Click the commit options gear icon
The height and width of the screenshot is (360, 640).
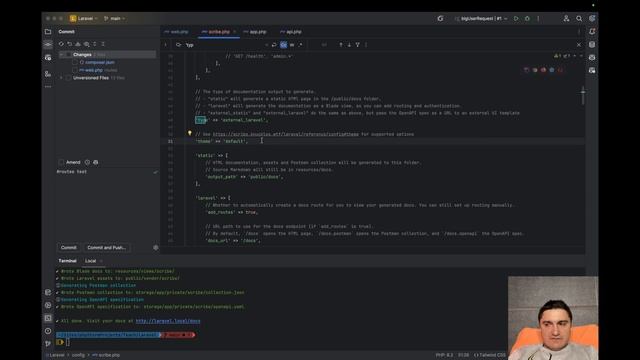(x=156, y=247)
